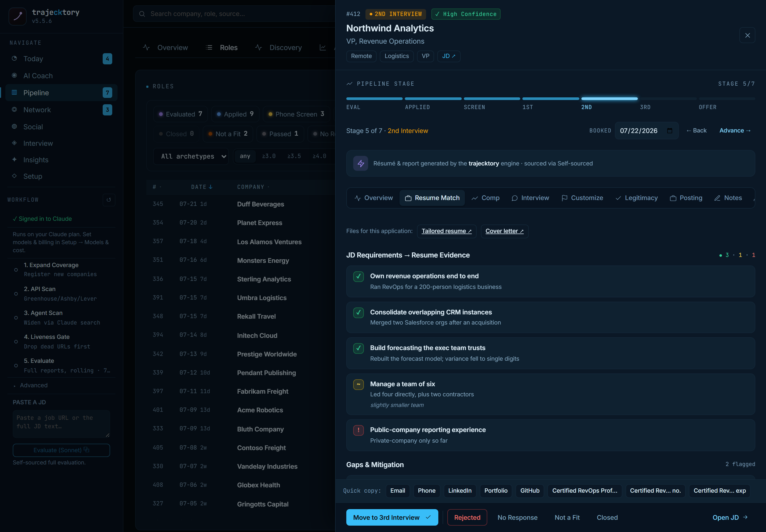Click the 3RD stage progress segment
This screenshot has width=766, height=532.
click(x=668, y=99)
